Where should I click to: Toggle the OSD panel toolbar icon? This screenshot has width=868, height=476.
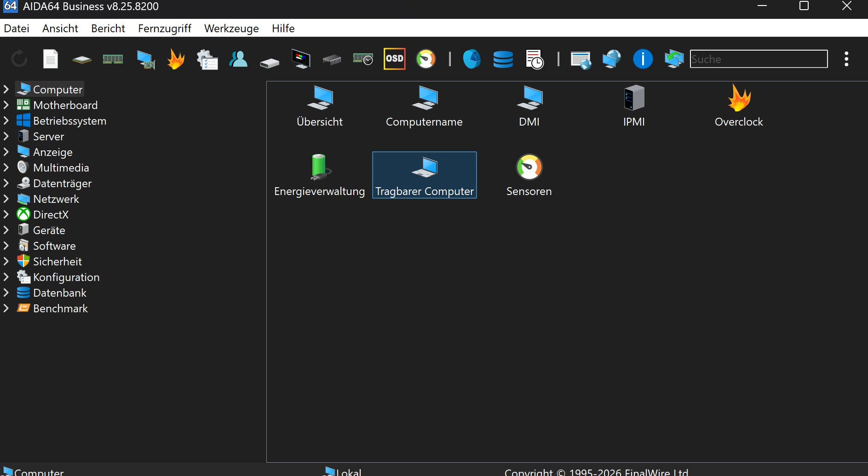coord(395,59)
